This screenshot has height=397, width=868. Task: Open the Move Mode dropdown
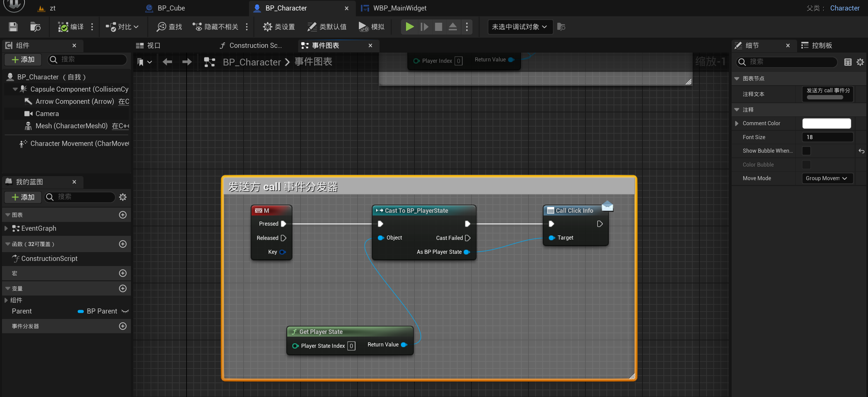827,178
